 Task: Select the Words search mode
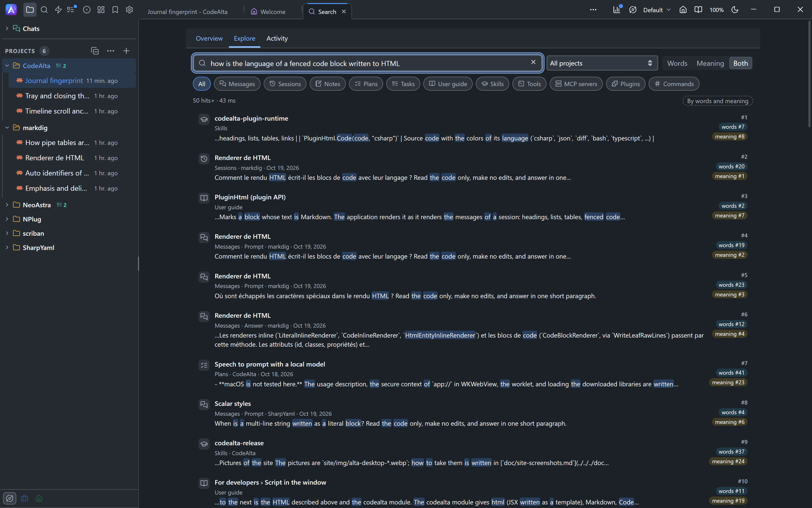point(677,63)
